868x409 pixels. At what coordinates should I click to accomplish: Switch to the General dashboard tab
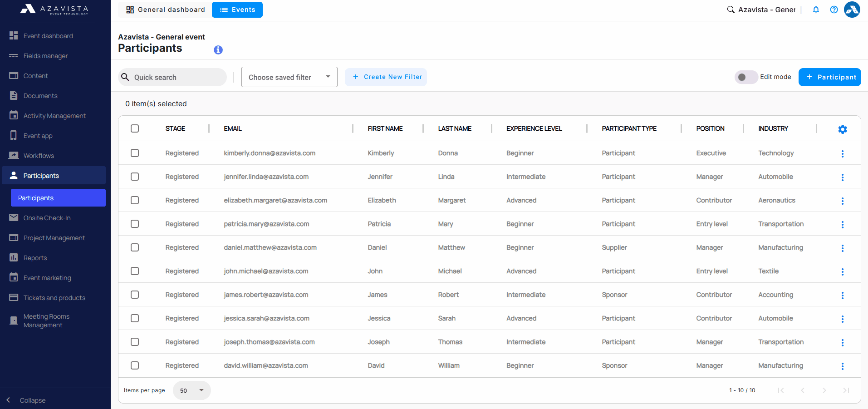[165, 10]
